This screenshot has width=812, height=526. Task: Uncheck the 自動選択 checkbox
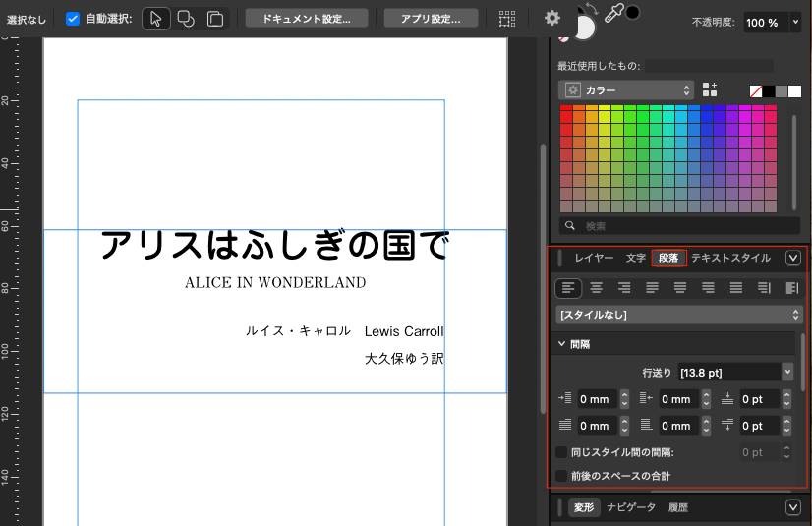tap(73, 19)
